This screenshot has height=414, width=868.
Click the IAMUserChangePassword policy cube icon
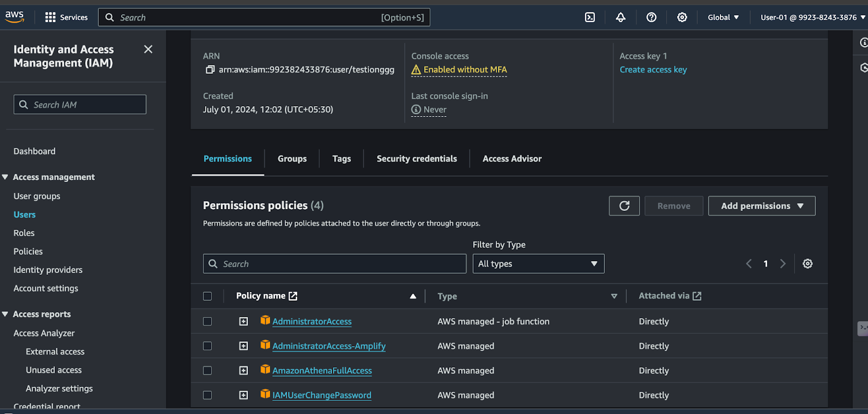(265, 394)
